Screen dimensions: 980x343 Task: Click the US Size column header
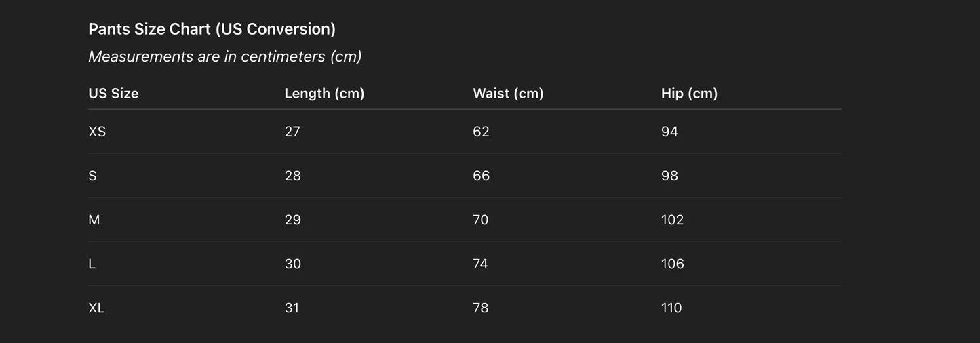[113, 94]
